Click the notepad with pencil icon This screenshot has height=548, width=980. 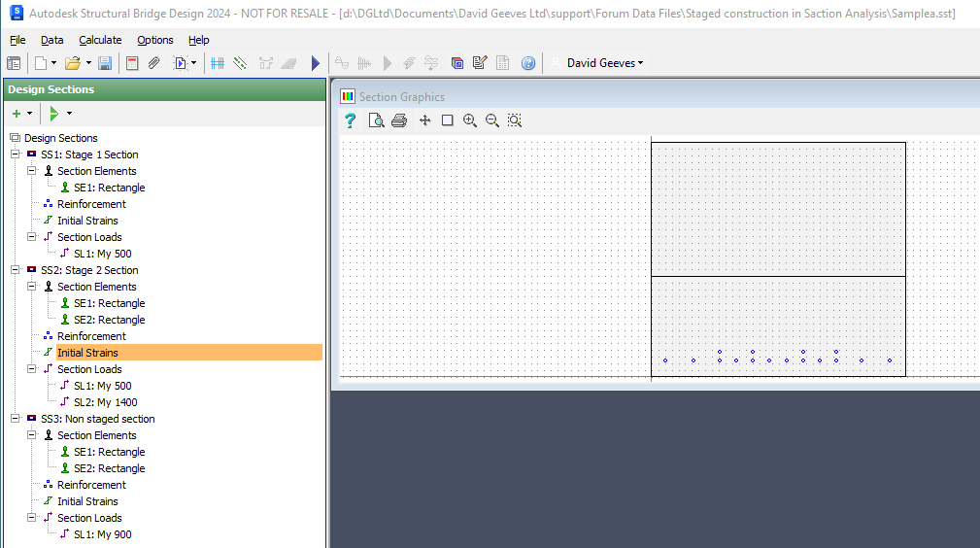click(480, 63)
